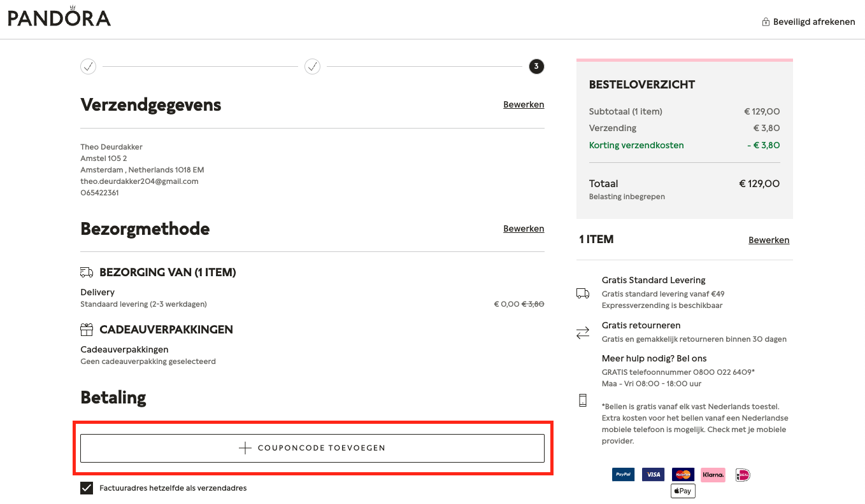The height and width of the screenshot is (504, 865).
Task: Click the Pandora logo
Action: click(59, 16)
